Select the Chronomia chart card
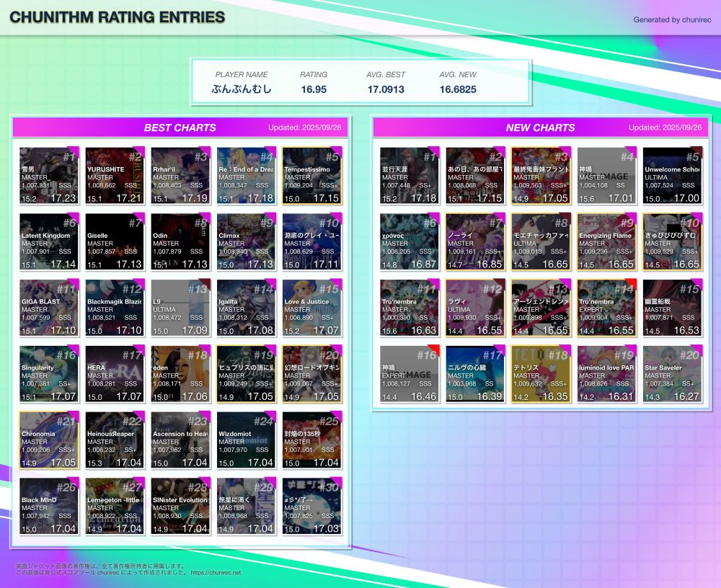The height and width of the screenshot is (588, 721). point(49,440)
